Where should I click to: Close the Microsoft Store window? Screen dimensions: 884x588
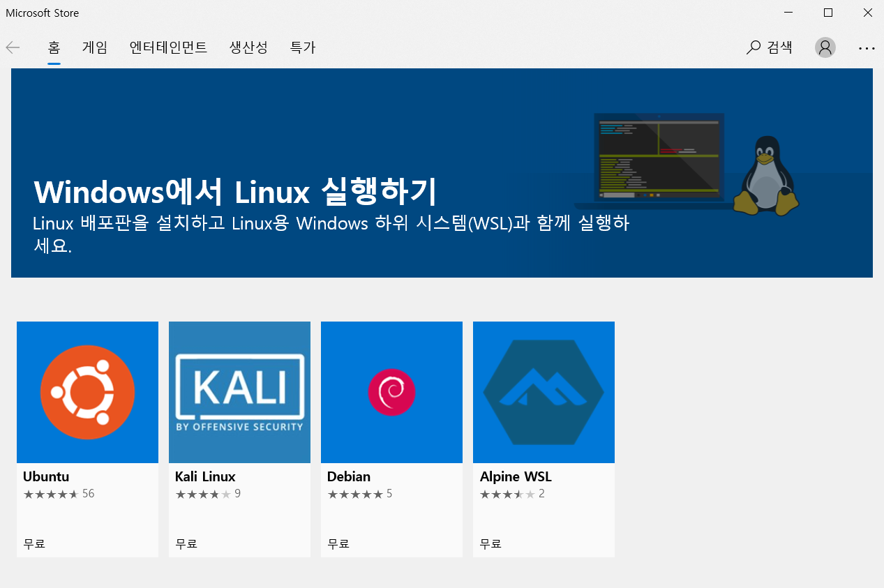click(867, 13)
